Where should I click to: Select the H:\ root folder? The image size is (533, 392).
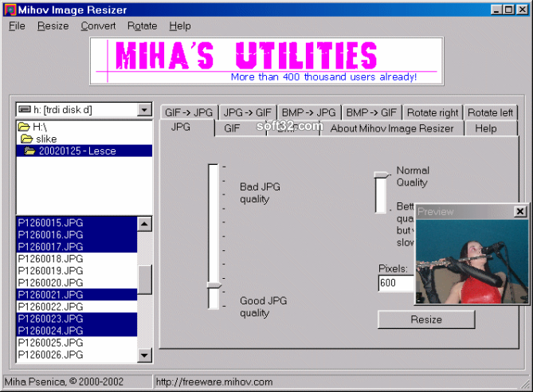[84, 127]
